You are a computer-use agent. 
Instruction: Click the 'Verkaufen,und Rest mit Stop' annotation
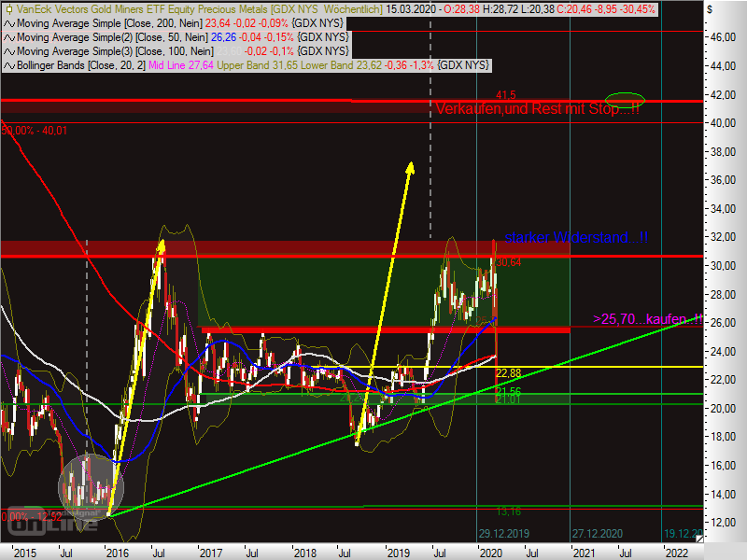(538, 109)
